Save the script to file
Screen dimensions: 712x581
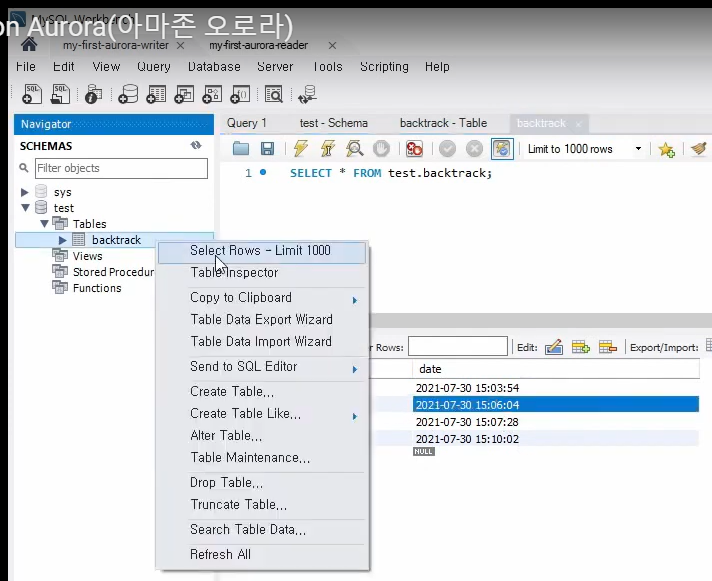267,148
